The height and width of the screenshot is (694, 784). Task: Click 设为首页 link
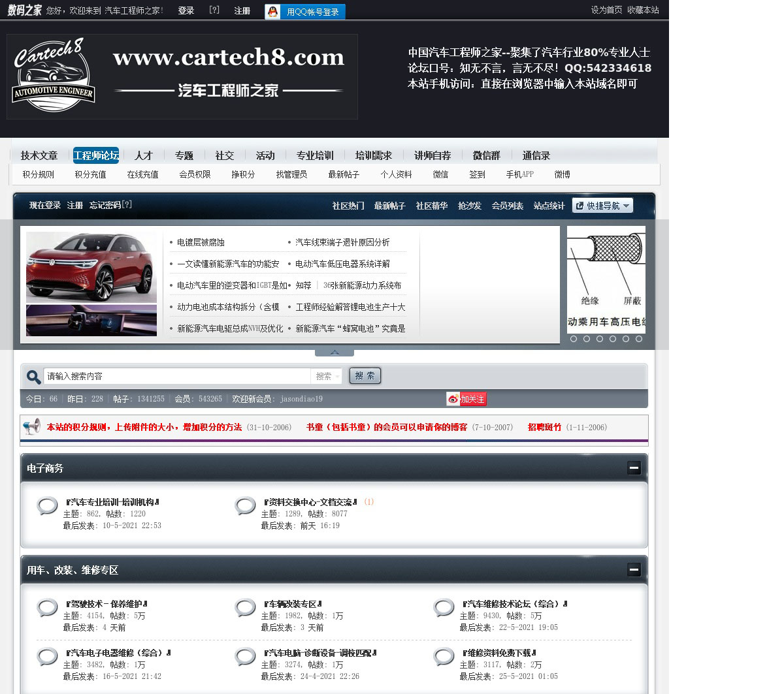607,10
